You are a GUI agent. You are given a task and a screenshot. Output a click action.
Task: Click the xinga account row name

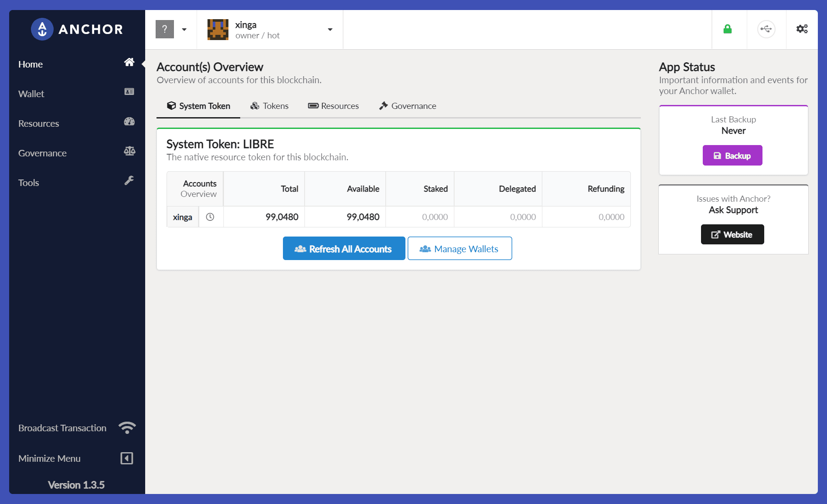point(182,217)
